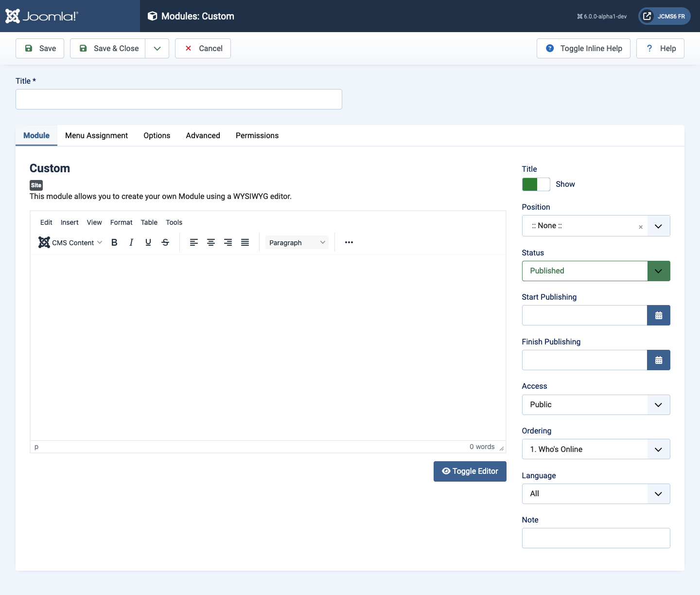Image resolution: width=700 pixels, height=595 pixels.
Task: Apply italic formatting in editor toolbar
Action: 131,242
